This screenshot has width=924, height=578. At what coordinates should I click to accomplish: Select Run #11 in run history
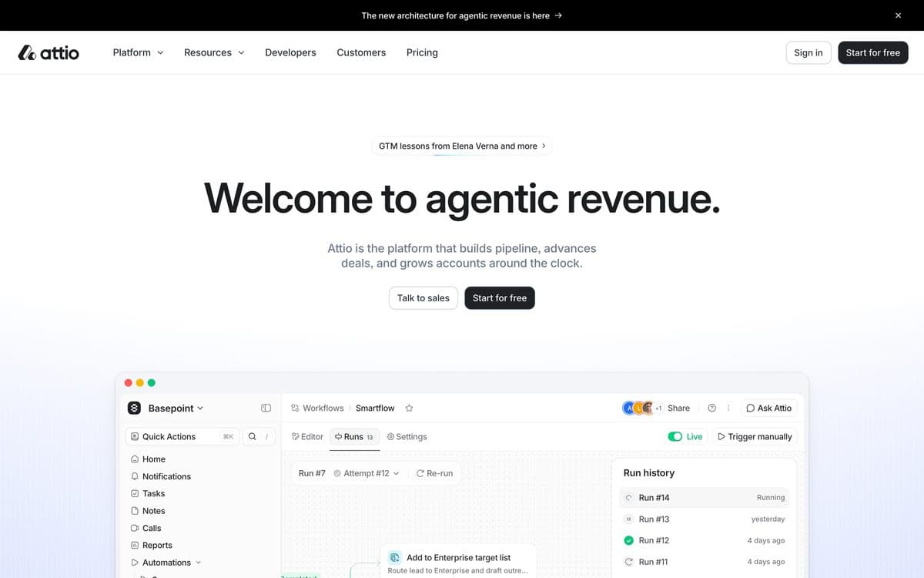(x=704, y=562)
